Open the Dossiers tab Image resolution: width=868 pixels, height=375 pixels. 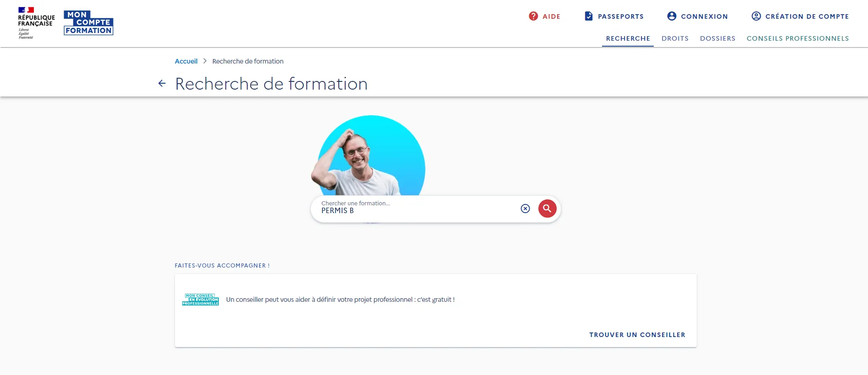[x=717, y=38]
